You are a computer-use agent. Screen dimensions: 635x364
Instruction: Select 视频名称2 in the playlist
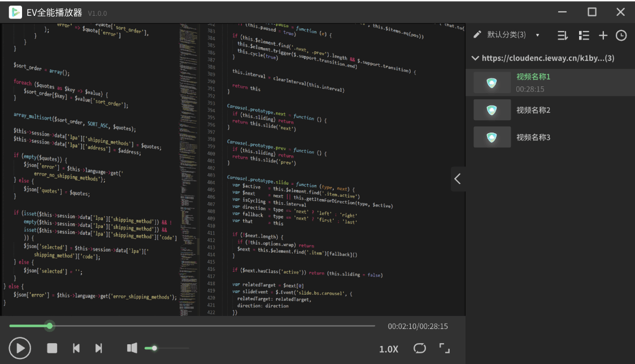(x=533, y=110)
